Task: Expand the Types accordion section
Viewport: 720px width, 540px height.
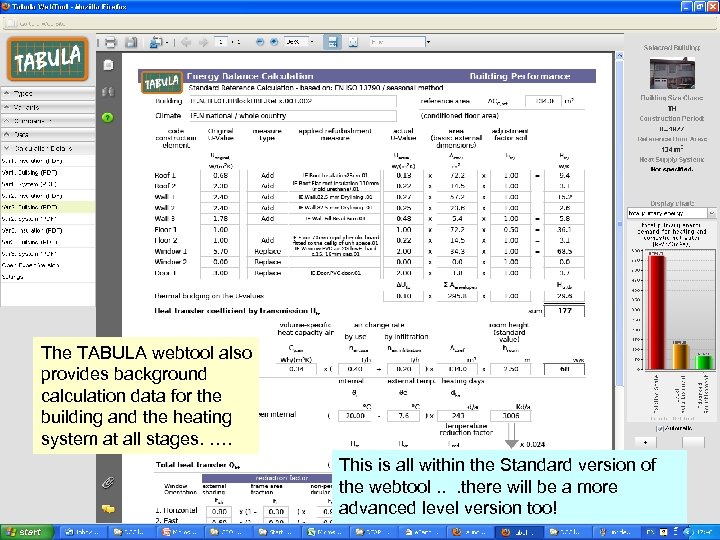Action: click(48, 93)
